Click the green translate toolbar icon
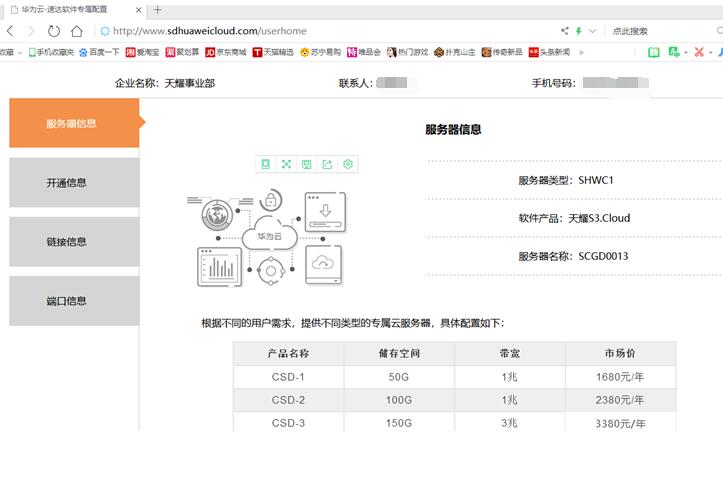The height and width of the screenshot is (490, 723). (674, 52)
